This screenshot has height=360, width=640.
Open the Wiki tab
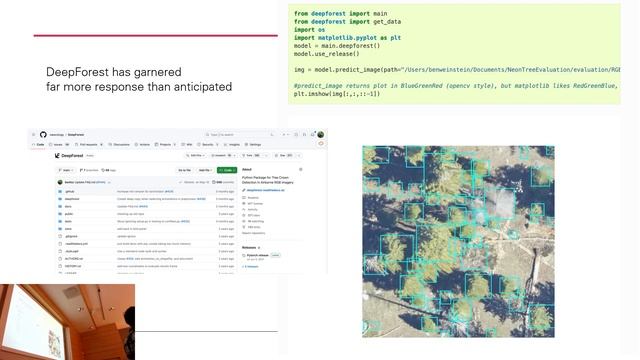[x=187, y=144]
